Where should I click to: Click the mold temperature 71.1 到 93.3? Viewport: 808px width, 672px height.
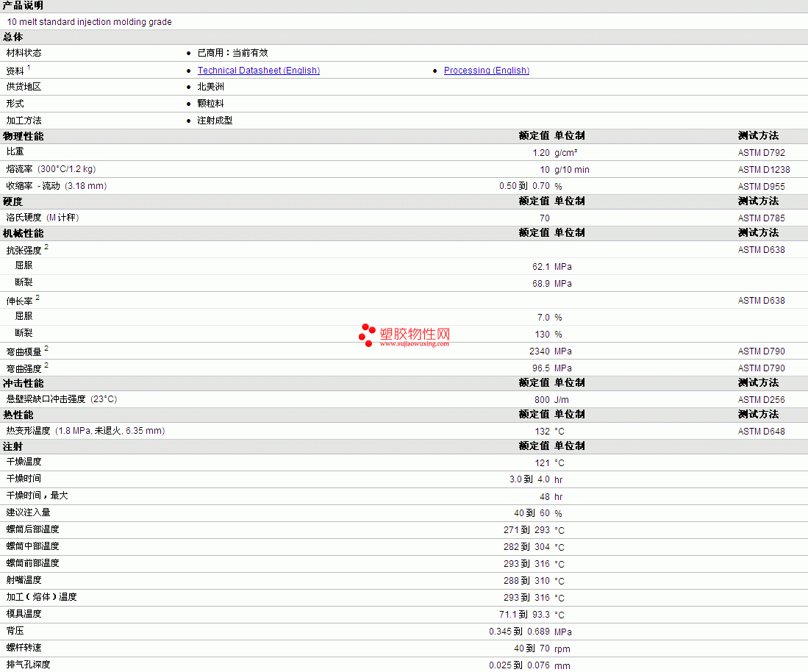click(x=525, y=614)
